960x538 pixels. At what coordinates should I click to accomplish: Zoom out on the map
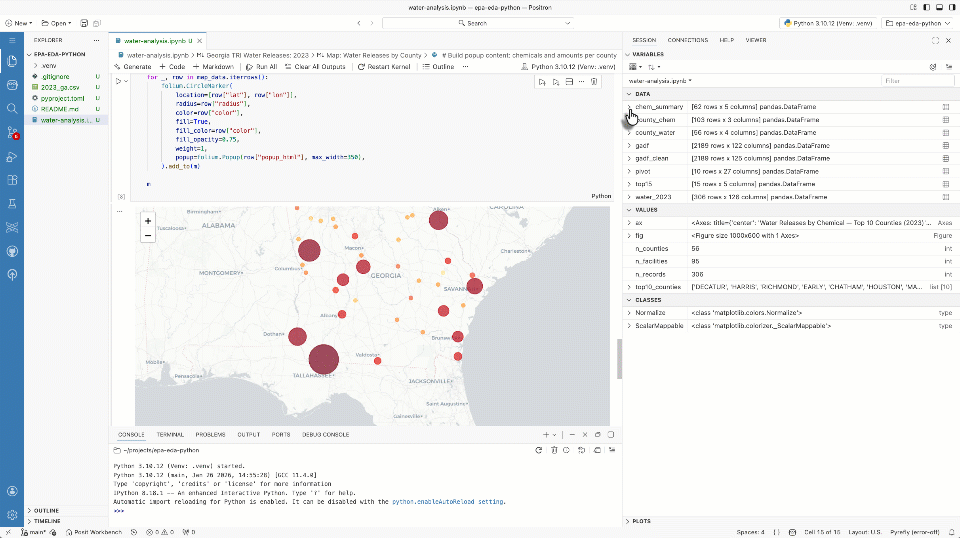(148, 236)
